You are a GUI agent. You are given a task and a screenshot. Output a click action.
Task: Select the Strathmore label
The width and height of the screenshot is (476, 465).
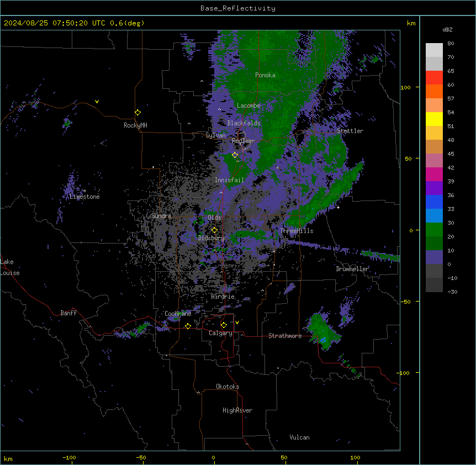285,336
